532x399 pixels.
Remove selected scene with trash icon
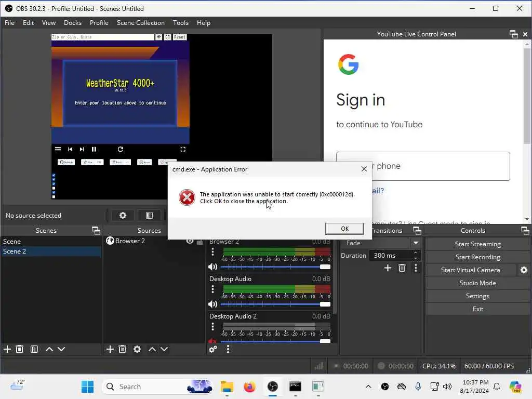20,349
